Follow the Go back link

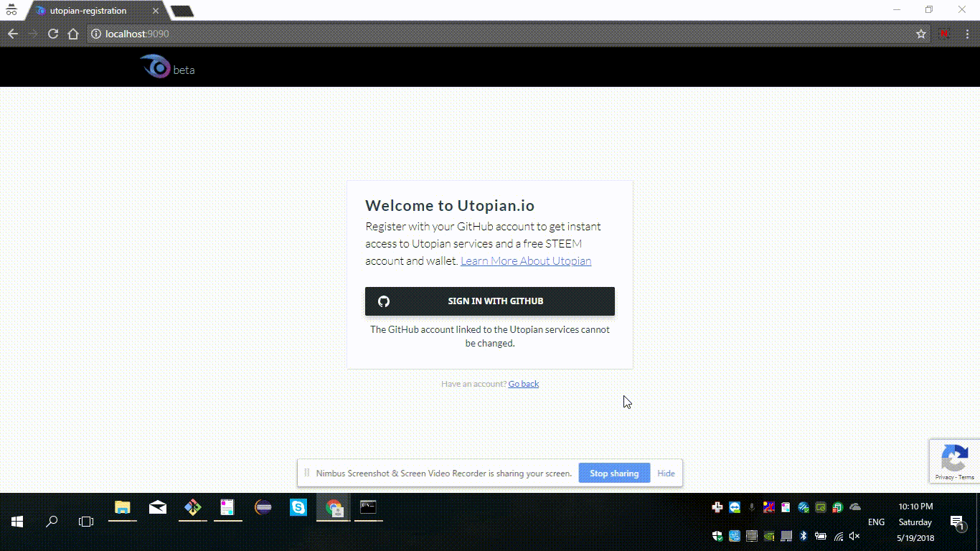523,384
